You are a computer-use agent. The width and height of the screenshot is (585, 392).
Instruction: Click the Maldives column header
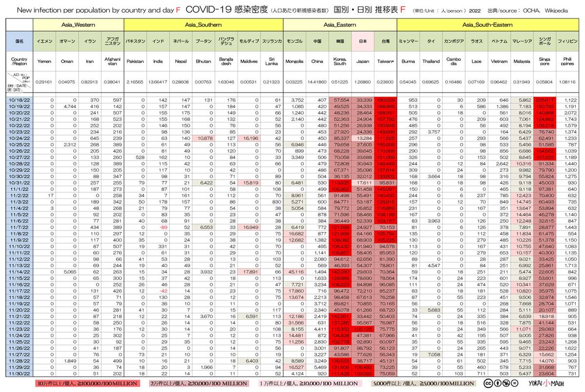[249, 62]
